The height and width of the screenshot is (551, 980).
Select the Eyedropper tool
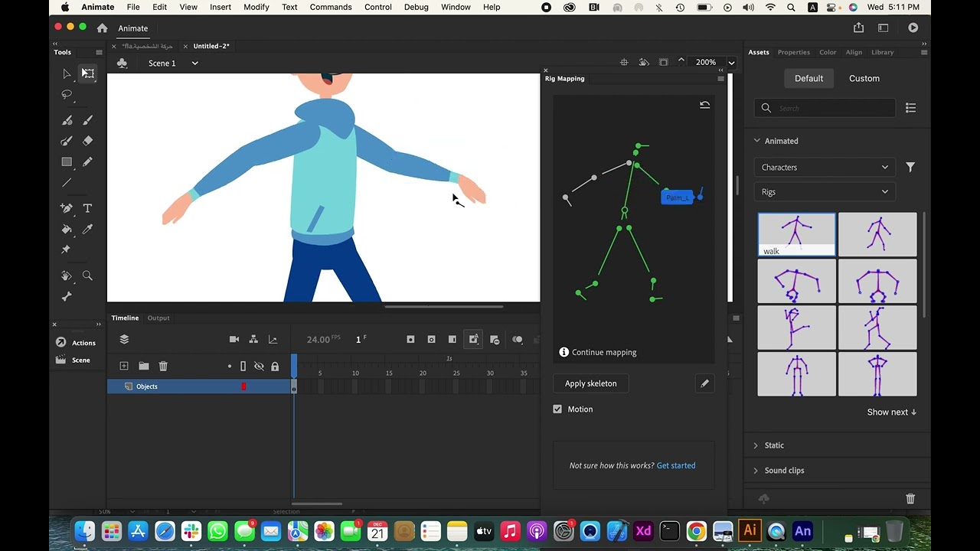87,229
